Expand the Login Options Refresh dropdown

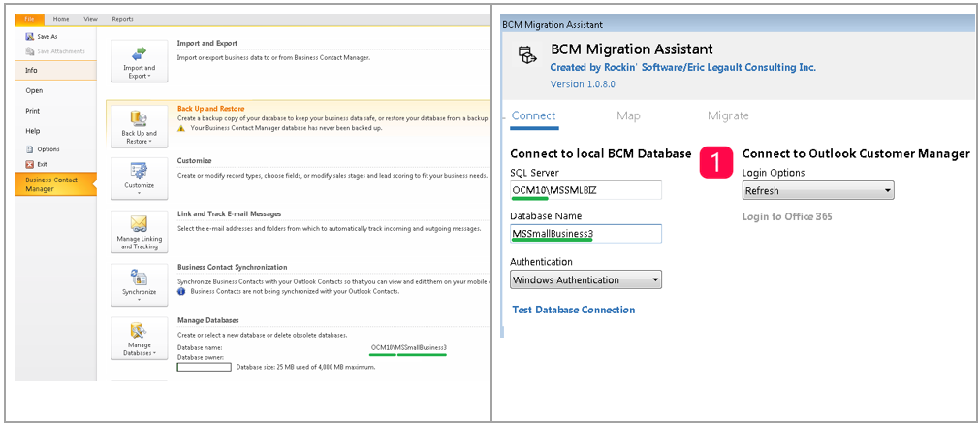click(x=818, y=191)
